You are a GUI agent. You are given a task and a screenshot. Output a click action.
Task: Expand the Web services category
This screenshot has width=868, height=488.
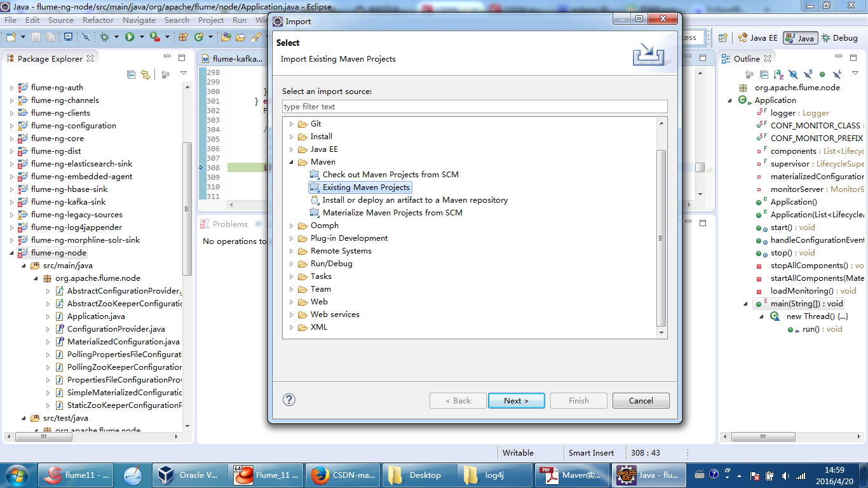pos(292,315)
